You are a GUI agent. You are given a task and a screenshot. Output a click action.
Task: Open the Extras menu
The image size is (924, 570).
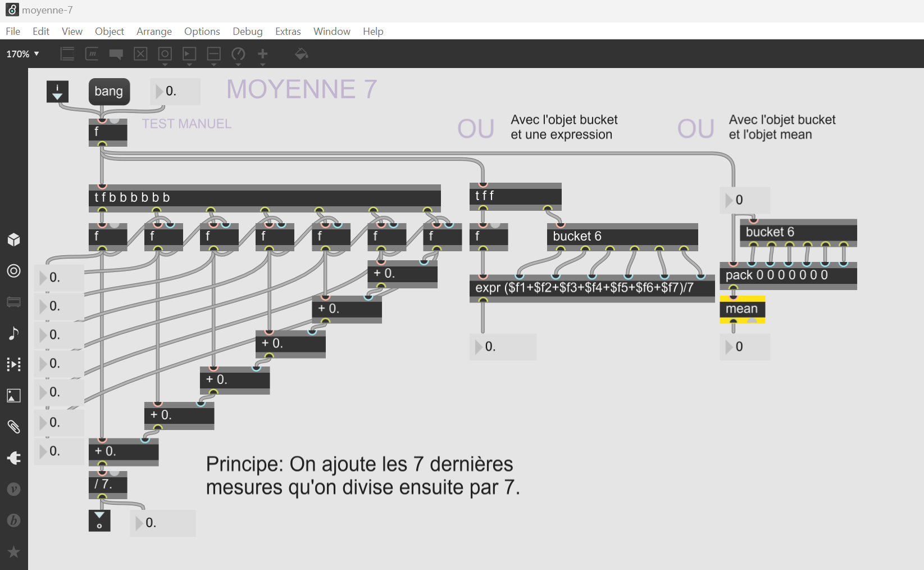288,31
